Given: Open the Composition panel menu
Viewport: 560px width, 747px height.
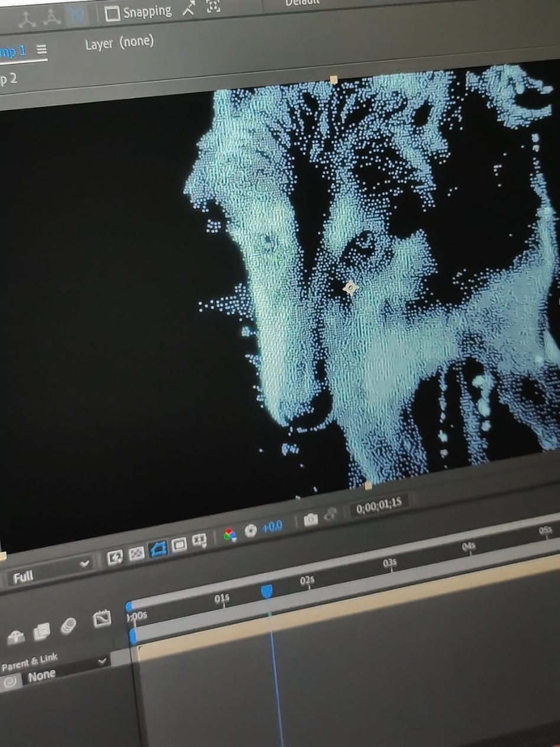Looking at the screenshot, I should [41, 50].
